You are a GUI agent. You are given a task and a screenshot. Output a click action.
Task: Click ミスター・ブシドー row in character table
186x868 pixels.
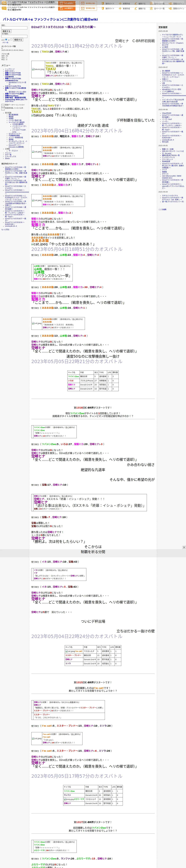[x=93, y=655]
